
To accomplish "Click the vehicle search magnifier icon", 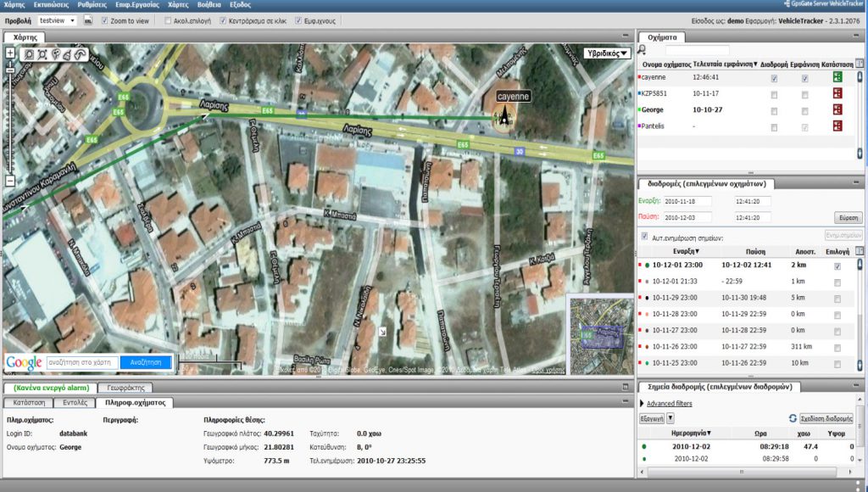I will tap(643, 50).
